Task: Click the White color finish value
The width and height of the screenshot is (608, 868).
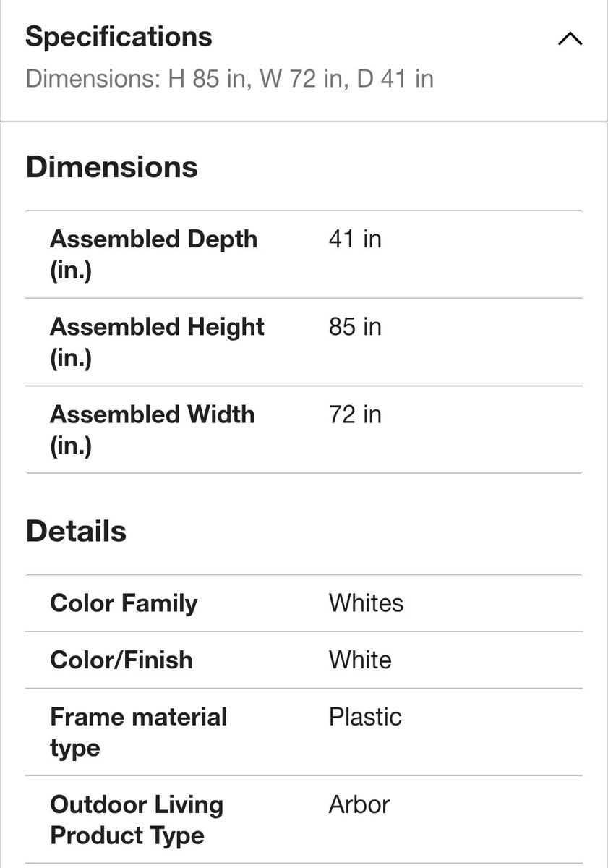Action: (360, 660)
